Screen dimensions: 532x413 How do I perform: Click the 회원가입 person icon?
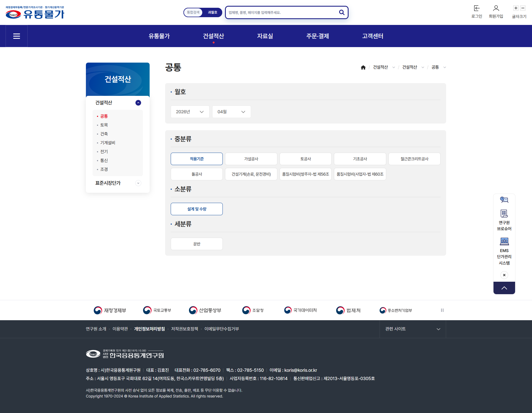tap(496, 8)
